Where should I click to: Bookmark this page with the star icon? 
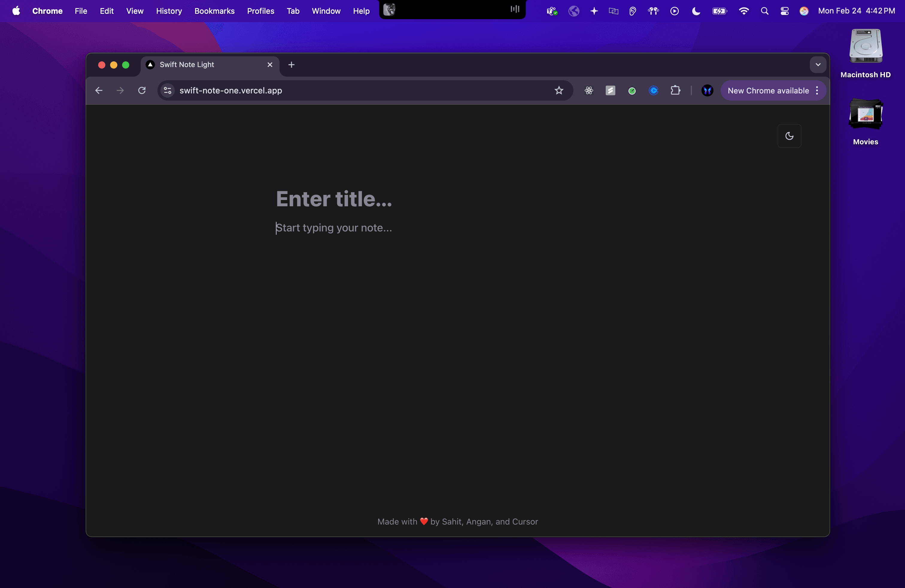pyautogui.click(x=558, y=90)
